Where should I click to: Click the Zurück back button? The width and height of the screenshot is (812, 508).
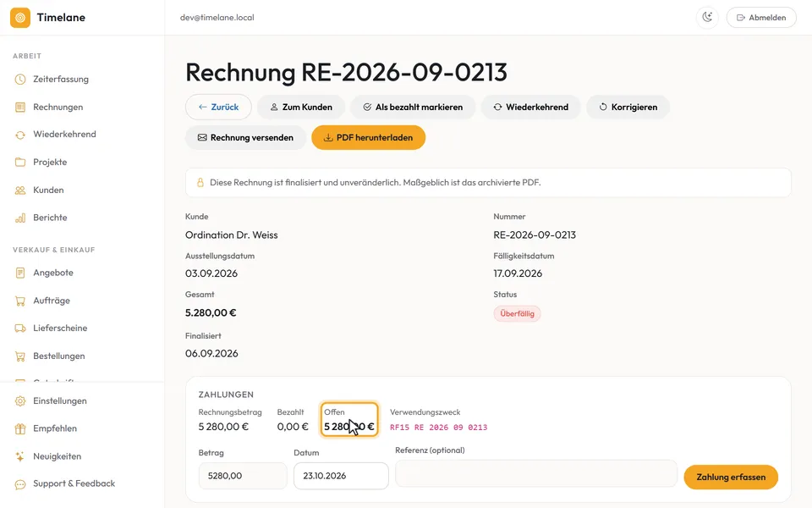218,107
